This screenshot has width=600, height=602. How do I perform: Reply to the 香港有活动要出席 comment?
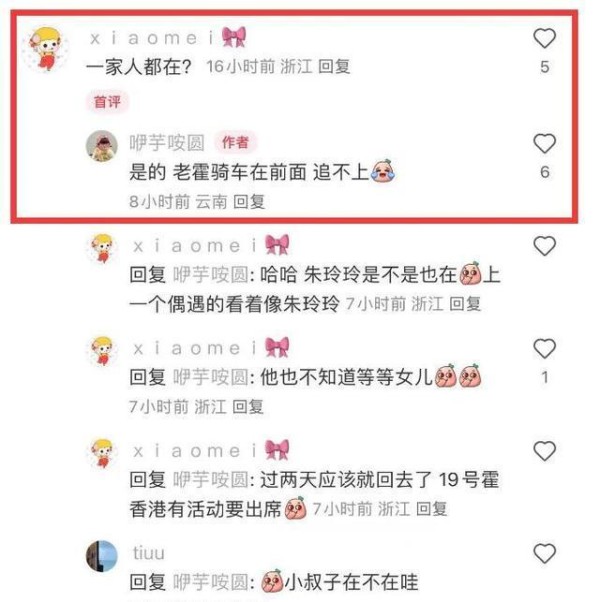431,509
